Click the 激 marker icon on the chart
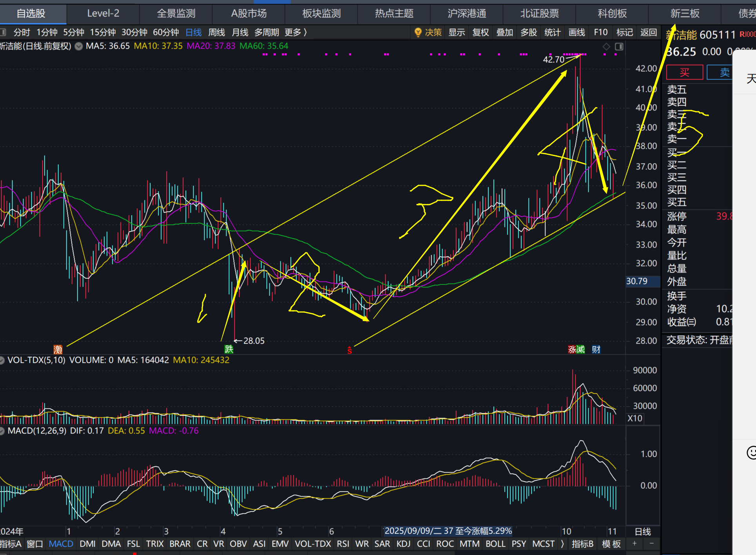 pyautogui.click(x=58, y=349)
